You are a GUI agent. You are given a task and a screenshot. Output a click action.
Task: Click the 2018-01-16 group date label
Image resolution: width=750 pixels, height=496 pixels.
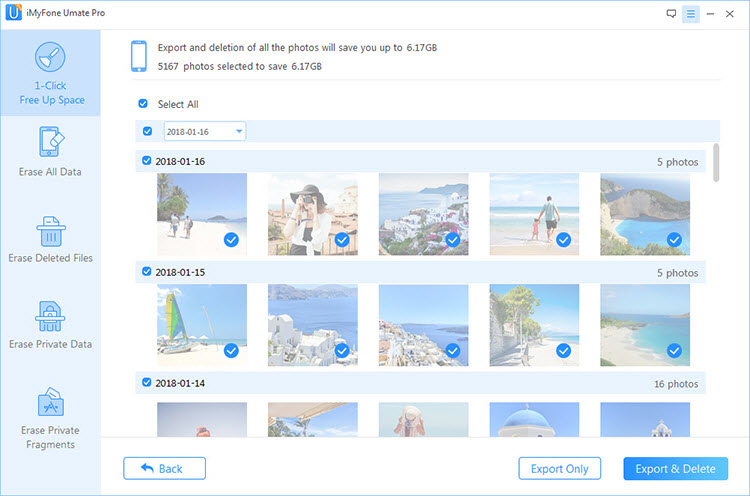click(x=180, y=162)
